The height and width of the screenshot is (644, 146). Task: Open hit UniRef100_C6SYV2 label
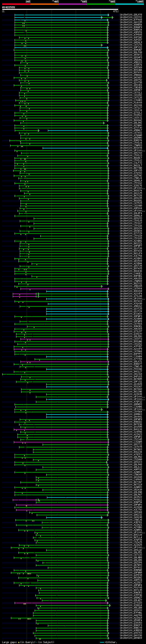[x=131, y=17]
